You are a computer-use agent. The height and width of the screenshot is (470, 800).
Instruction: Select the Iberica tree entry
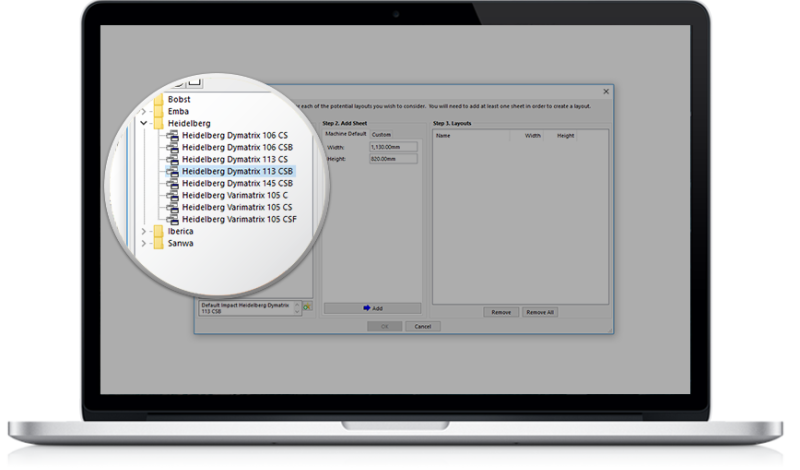coord(181,231)
